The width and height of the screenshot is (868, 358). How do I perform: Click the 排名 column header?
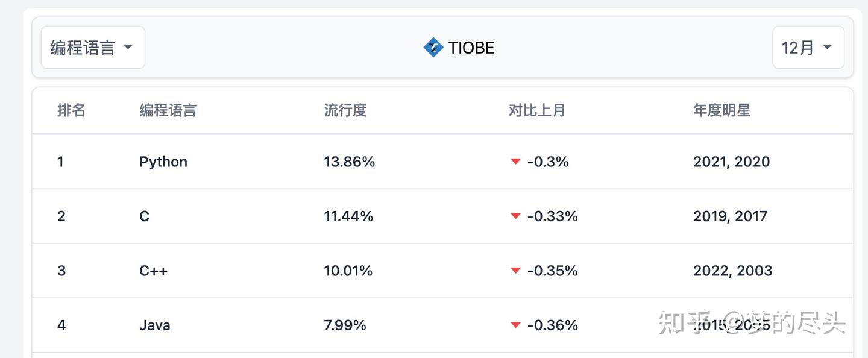pos(71,110)
